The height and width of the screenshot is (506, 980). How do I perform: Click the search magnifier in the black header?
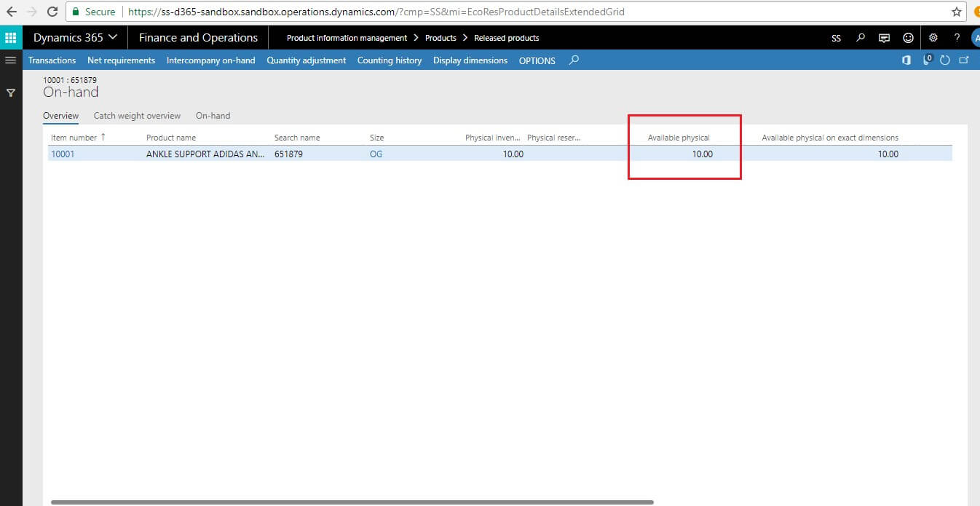tap(861, 38)
